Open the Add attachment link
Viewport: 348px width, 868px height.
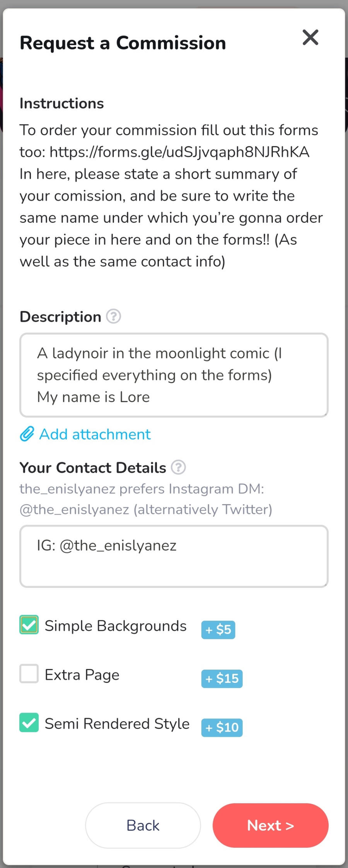tap(95, 434)
